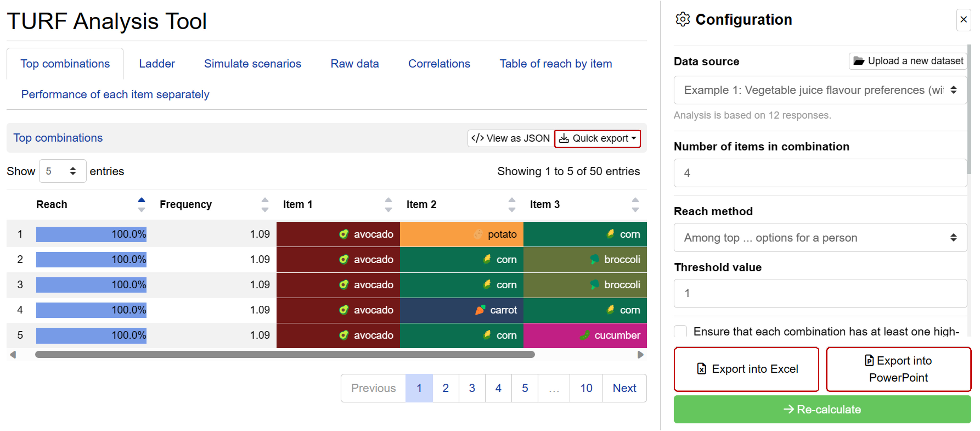The width and height of the screenshot is (980, 431).
Task: Close the Configuration panel
Action: (x=963, y=20)
